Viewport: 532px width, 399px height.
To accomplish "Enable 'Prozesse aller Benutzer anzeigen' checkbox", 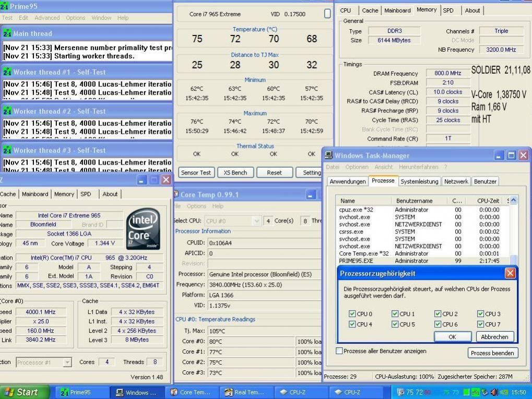I will tap(339, 351).
